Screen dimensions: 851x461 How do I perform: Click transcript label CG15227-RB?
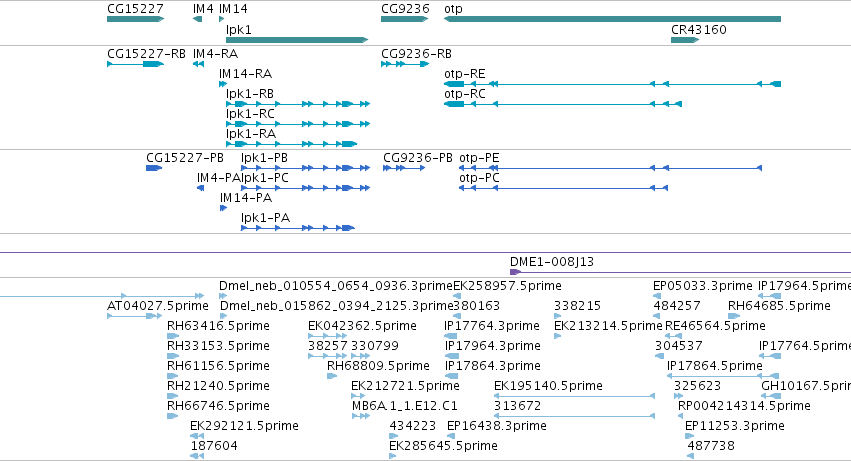147,54
